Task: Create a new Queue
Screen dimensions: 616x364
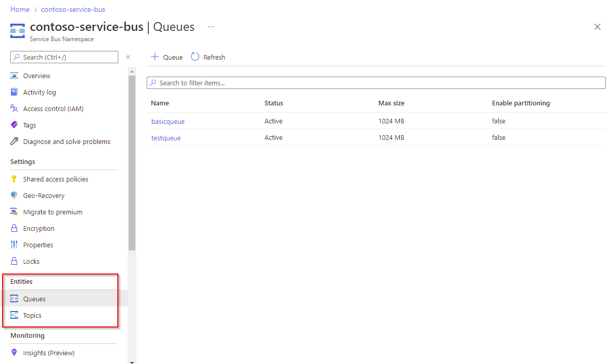Action: pyautogui.click(x=166, y=57)
